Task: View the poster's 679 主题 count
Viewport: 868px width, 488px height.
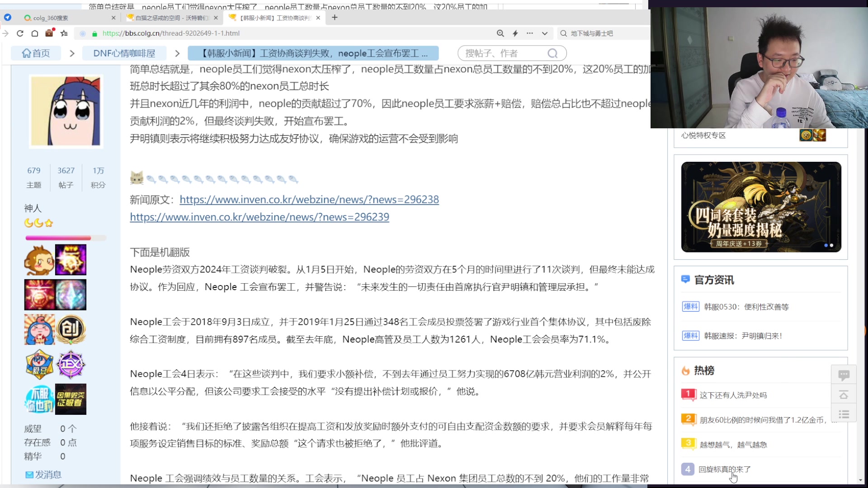Action: coord(34,177)
